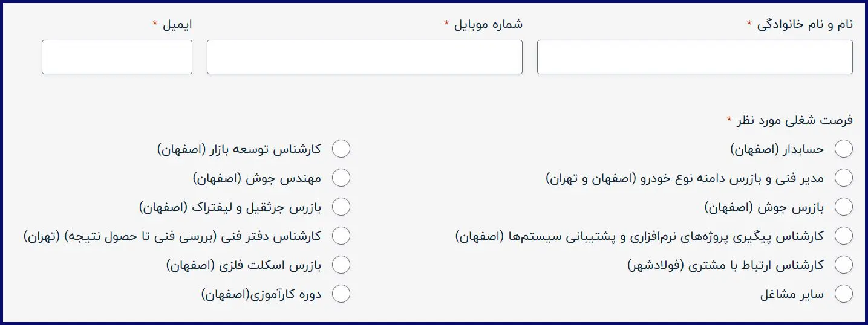The image size is (868, 325).
Task: Click the سایر مشاغل label text
Action: (791, 294)
